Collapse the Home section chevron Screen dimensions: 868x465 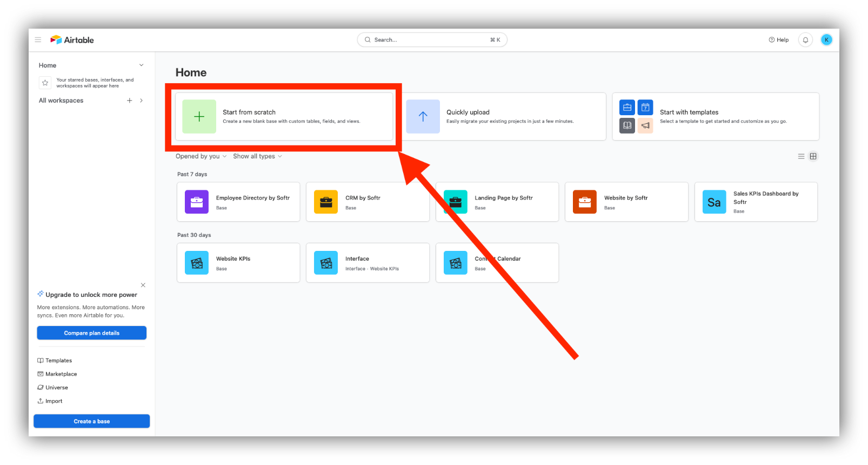(x=142, y=65)
